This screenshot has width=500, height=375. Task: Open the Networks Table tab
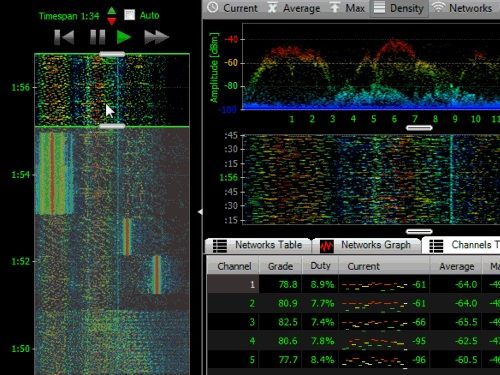click(258, 245)
